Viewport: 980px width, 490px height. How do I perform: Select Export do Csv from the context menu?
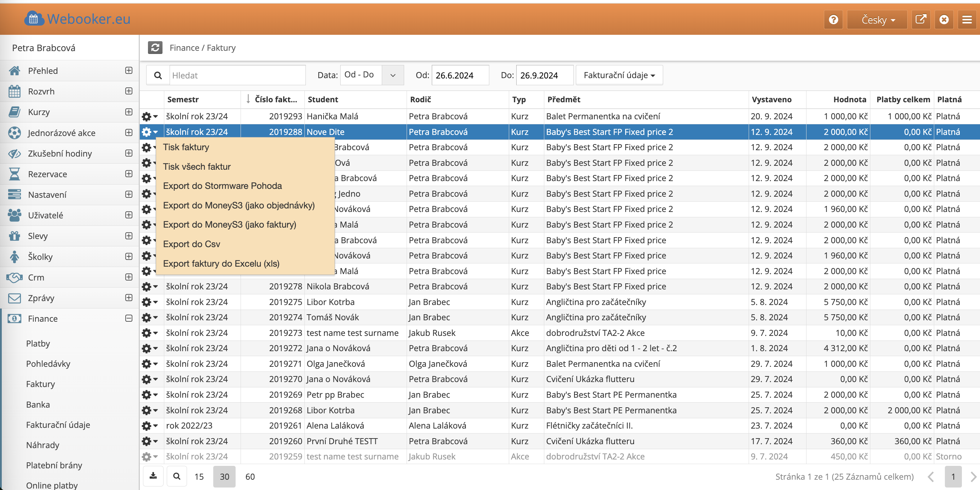tap(191, 244)
